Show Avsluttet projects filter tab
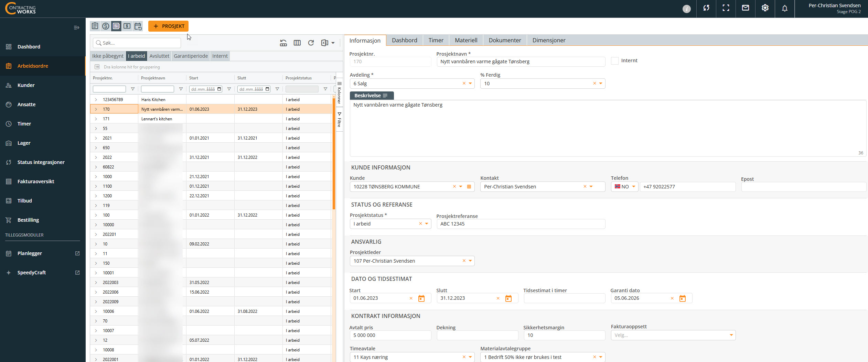This screenshot has height=362, width=868. [x=159, y=56]
